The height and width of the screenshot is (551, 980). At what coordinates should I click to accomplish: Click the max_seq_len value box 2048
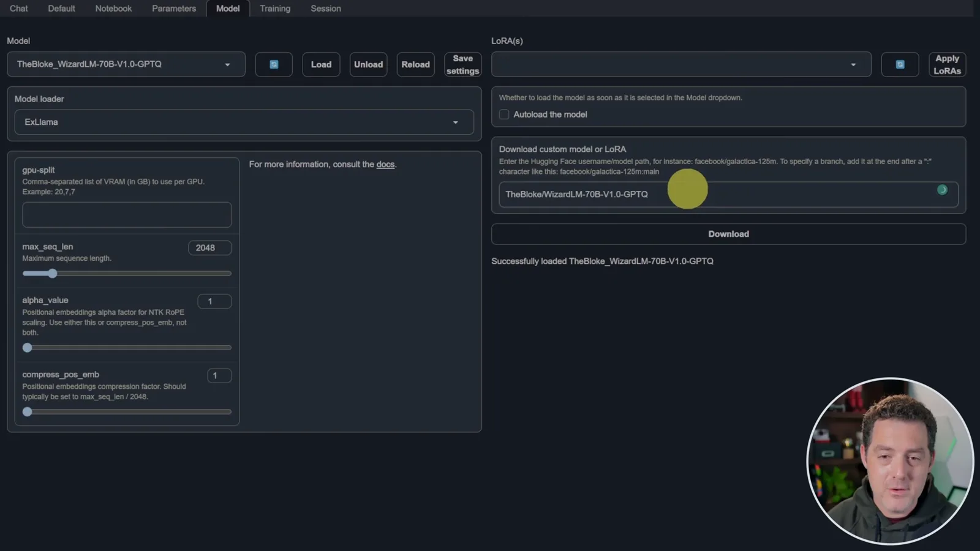point(209,248)
